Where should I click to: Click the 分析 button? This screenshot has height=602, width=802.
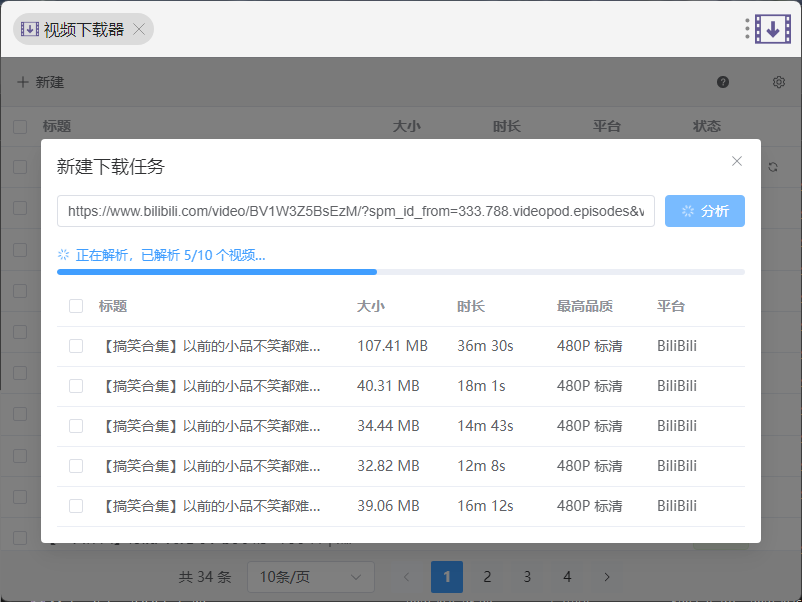(x=705, y=211)
